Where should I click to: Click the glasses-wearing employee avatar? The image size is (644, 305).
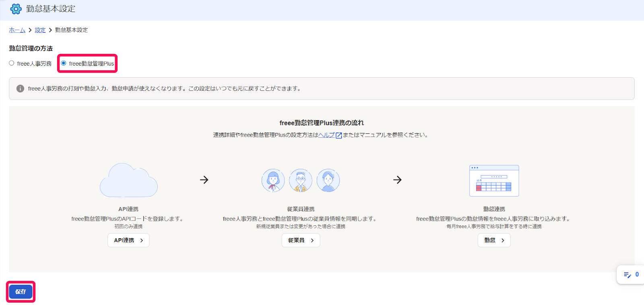[x=301, y=180]
